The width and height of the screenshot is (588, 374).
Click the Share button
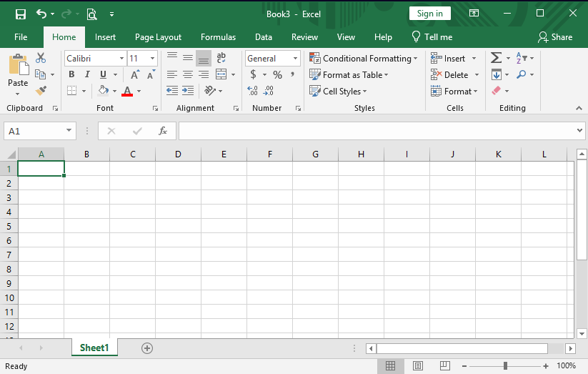point(555,36)
